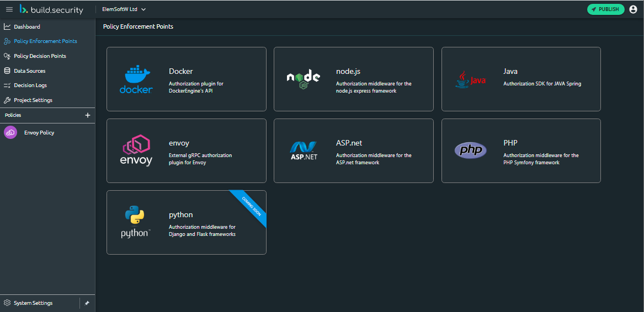
Task: Go to Dashboard in sidebar
Action: pos(27,26)
